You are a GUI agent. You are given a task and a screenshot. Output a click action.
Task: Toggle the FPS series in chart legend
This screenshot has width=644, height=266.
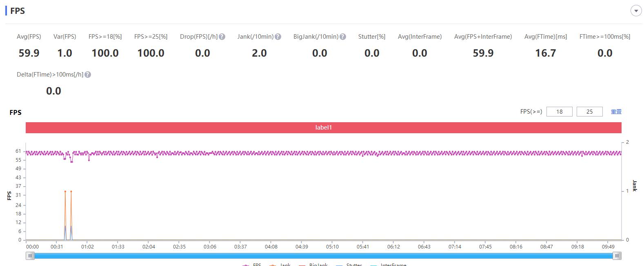pos(251,264)
